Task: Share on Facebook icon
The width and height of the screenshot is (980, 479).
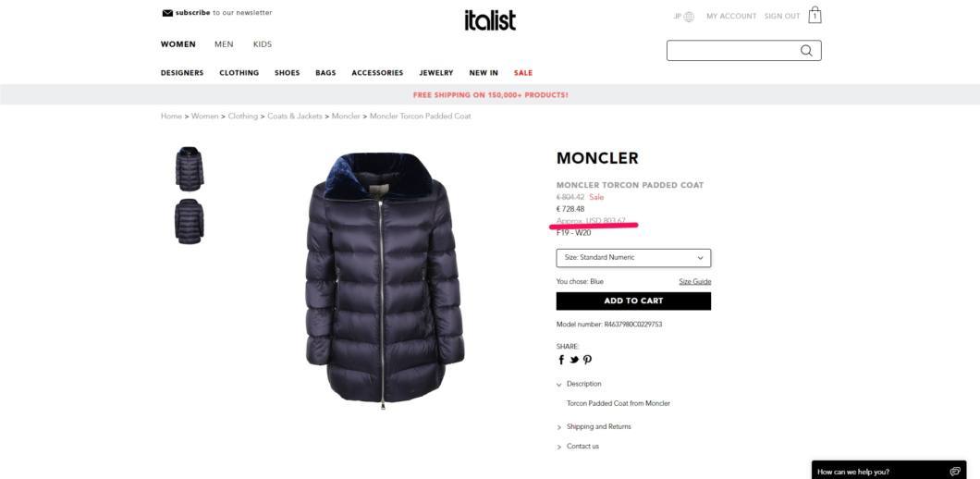Action: pos(561,360)
